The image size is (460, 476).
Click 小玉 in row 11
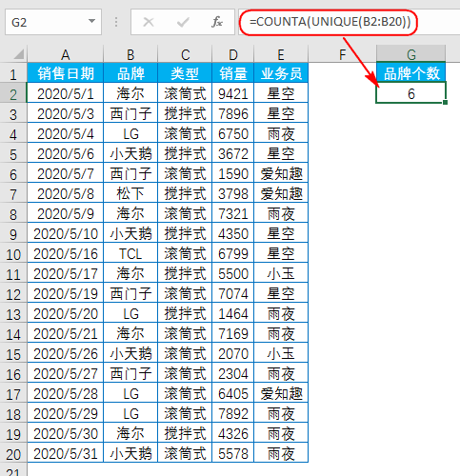pyautogui.click(x=281, y=272)
